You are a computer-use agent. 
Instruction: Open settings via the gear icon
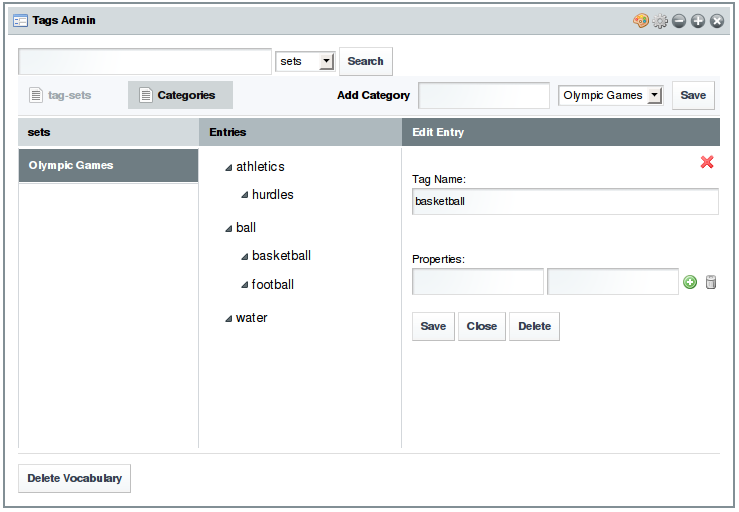[x=660, y=20]
